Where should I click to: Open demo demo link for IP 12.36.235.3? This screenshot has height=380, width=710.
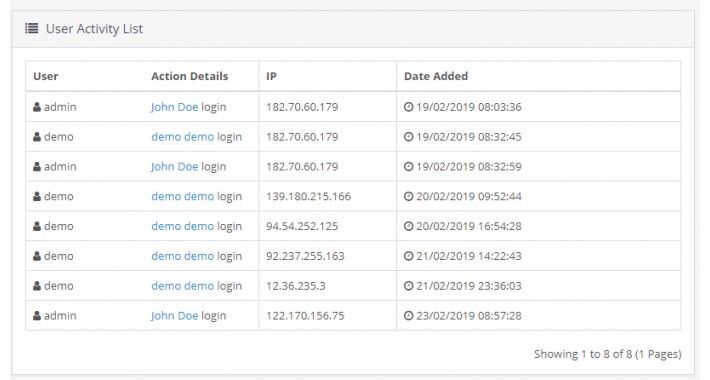pyautogui.click(x=182, y=286)
